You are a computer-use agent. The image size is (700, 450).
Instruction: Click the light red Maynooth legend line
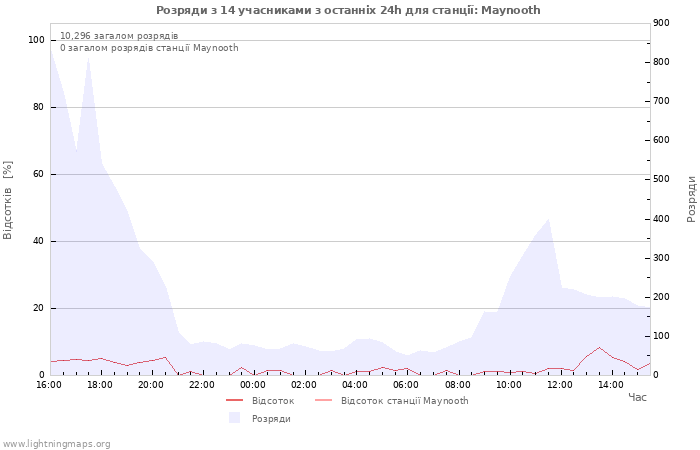[x=323, y=401]
